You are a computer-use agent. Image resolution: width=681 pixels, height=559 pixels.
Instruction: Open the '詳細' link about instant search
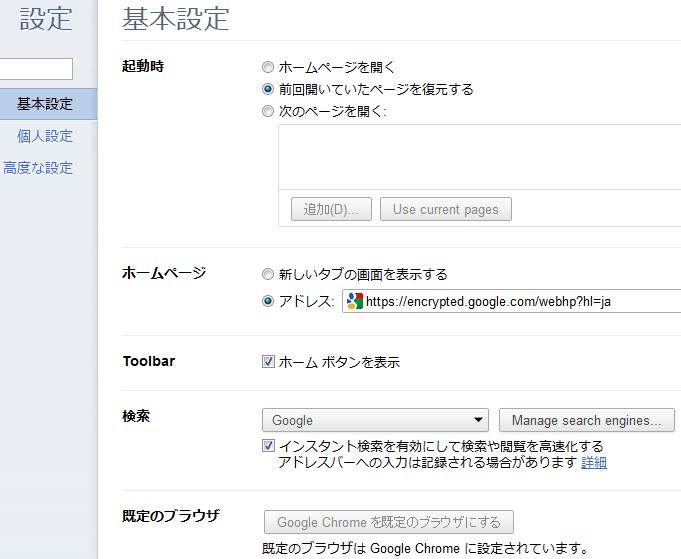pos(594,463)
